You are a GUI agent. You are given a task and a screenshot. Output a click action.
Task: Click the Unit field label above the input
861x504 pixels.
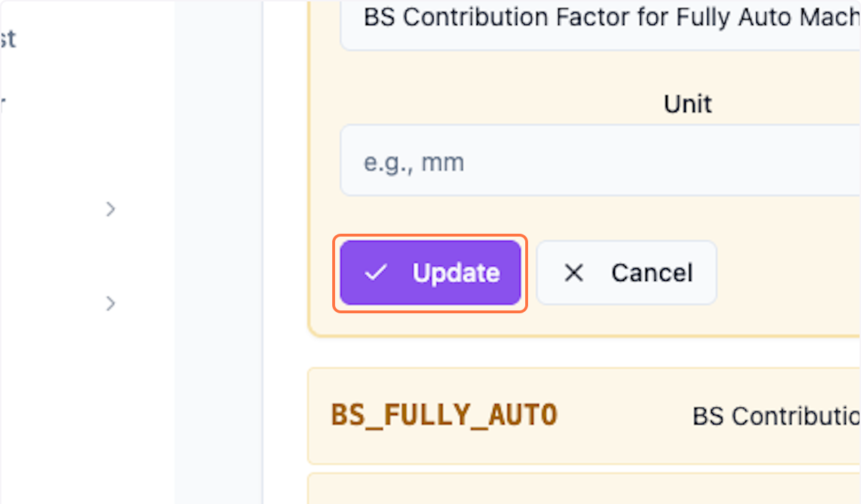687,103
